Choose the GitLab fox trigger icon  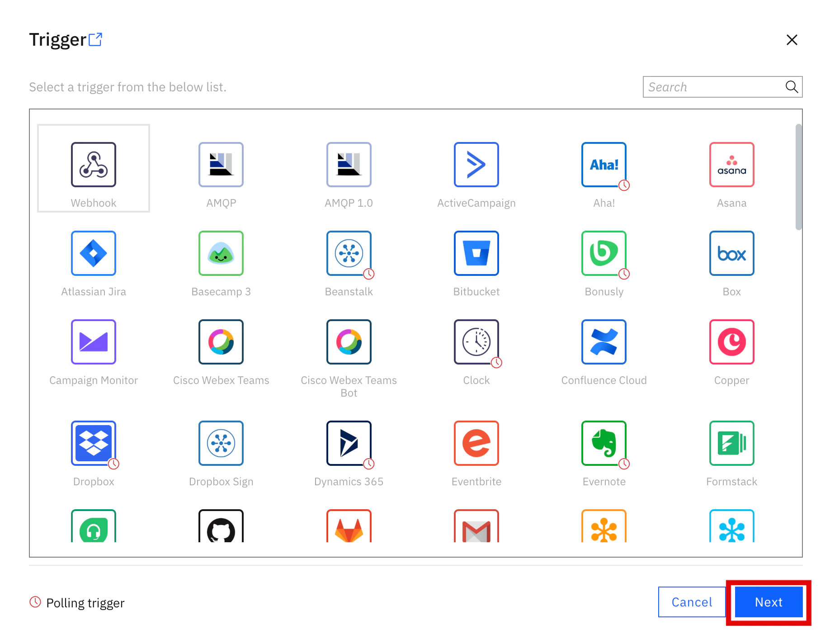click(x=349, y=526)
